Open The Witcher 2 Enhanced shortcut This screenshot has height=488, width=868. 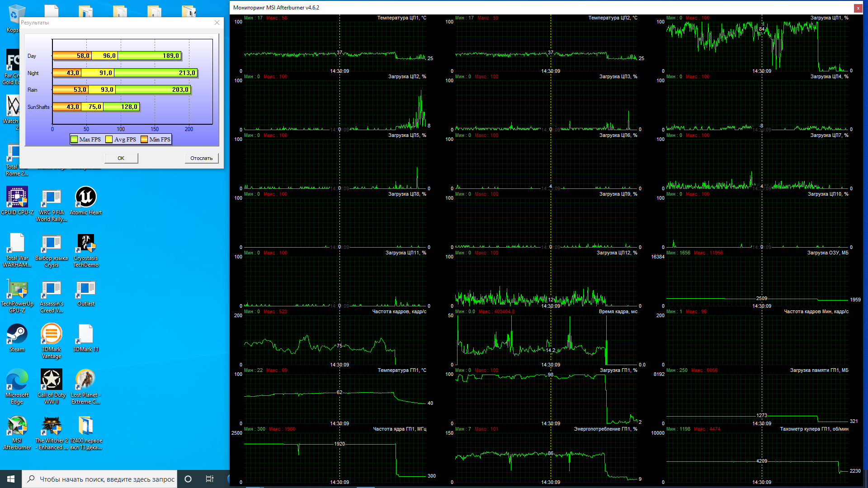51,426
